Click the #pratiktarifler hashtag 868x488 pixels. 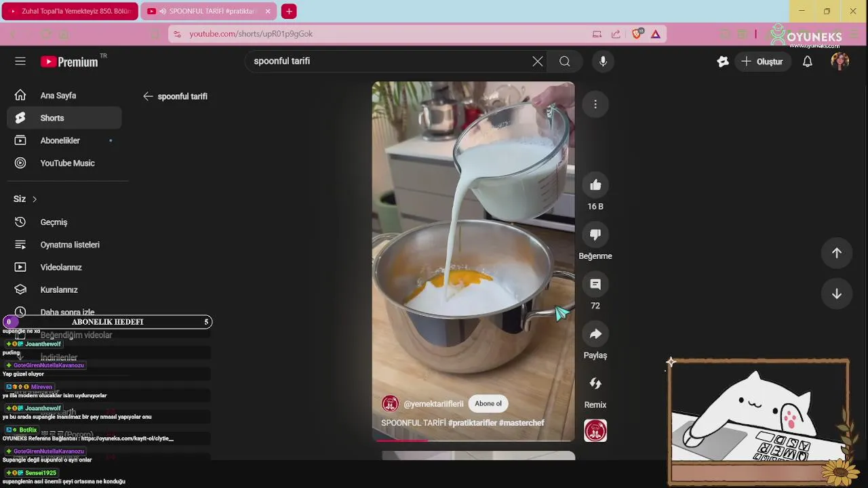click(x=472, y=423)
